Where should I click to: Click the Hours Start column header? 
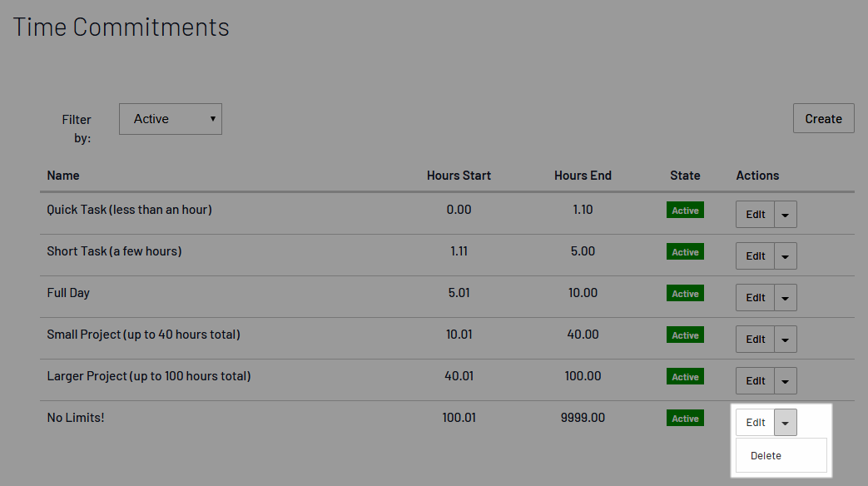tap(459, 176)
